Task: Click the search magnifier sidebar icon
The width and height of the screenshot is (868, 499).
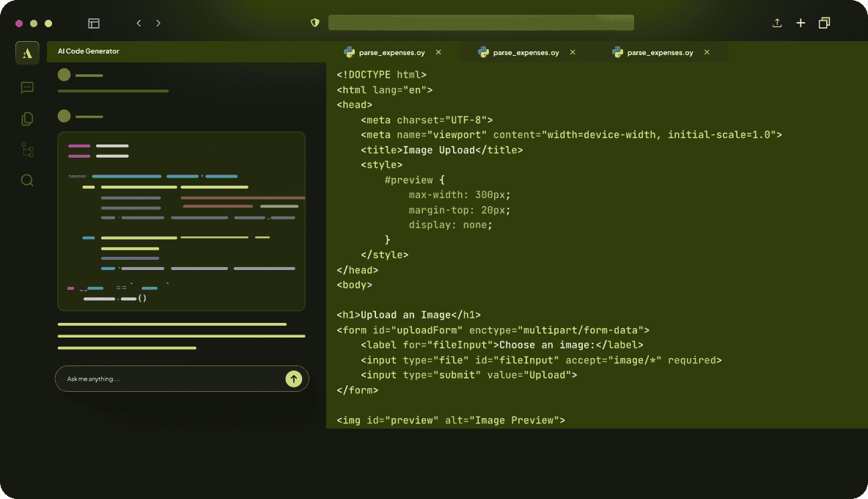Action: (27, 181)
